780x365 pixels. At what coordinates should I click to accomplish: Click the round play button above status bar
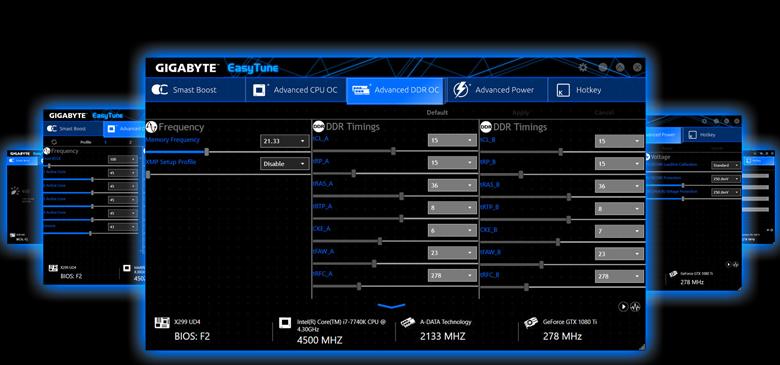623,307
